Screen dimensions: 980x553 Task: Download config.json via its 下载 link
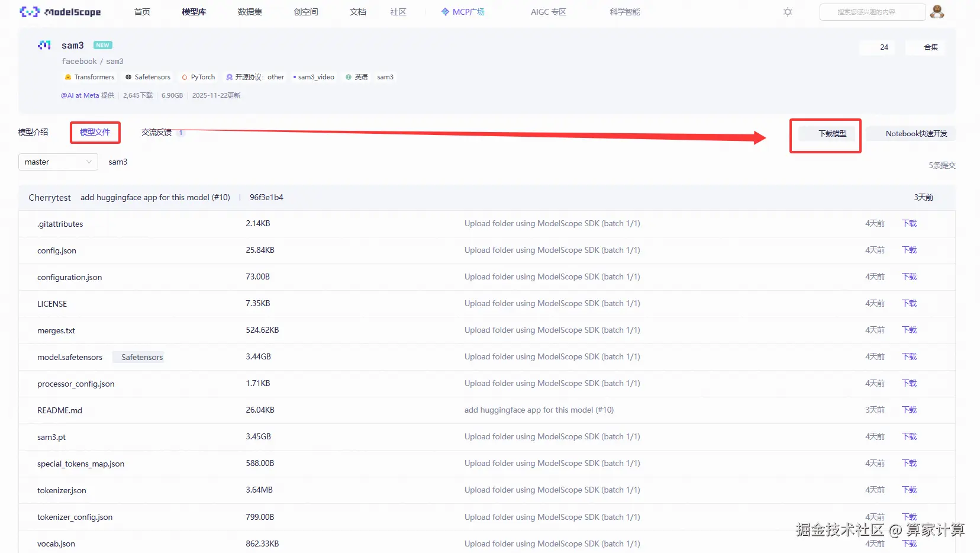pos(909,250)
